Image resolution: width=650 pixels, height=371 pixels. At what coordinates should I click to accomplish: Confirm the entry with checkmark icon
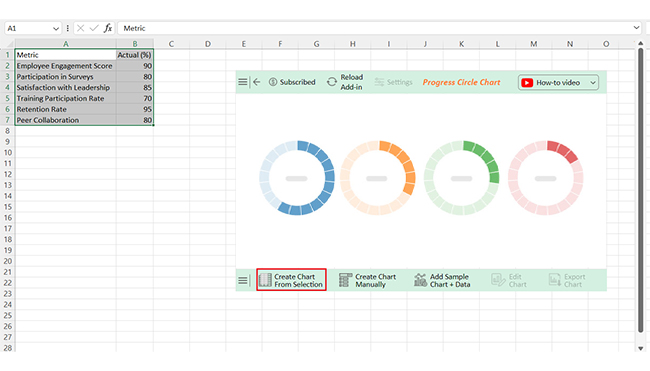tap(94, 28)
